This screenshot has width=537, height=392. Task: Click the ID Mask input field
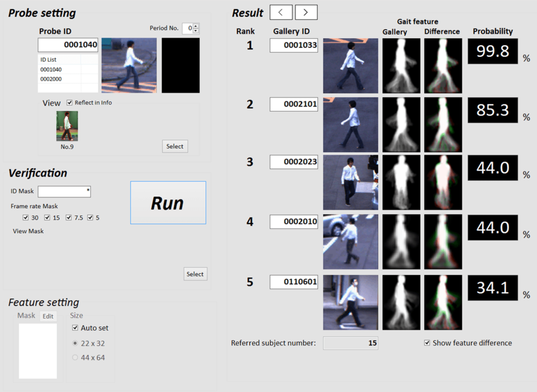click(x=64, y=192)
